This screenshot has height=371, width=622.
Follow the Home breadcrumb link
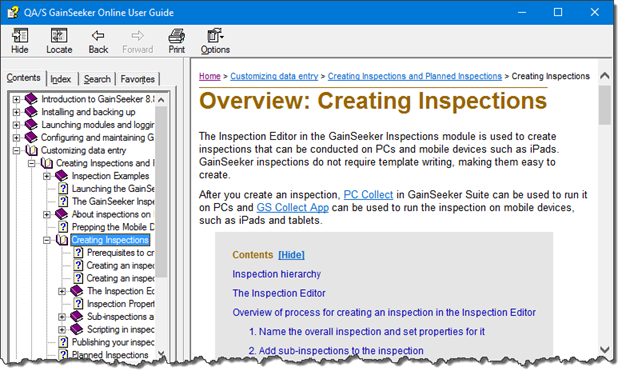coord(209,76)
